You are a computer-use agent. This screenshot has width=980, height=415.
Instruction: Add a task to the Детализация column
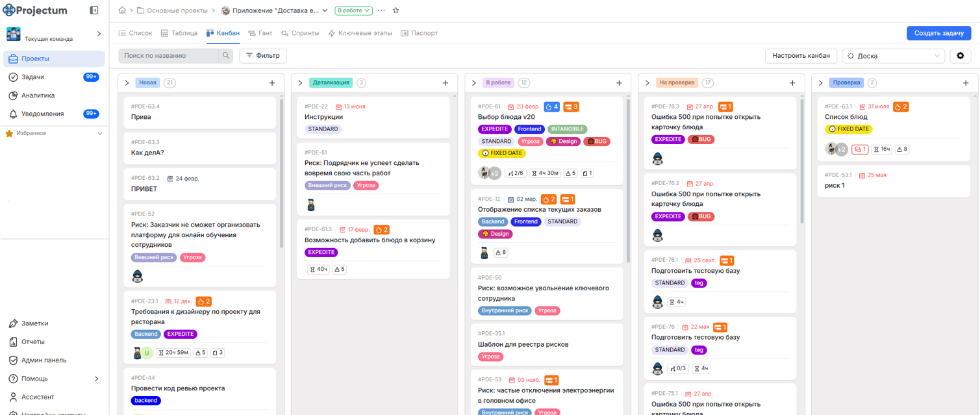(x=446, y=83)
